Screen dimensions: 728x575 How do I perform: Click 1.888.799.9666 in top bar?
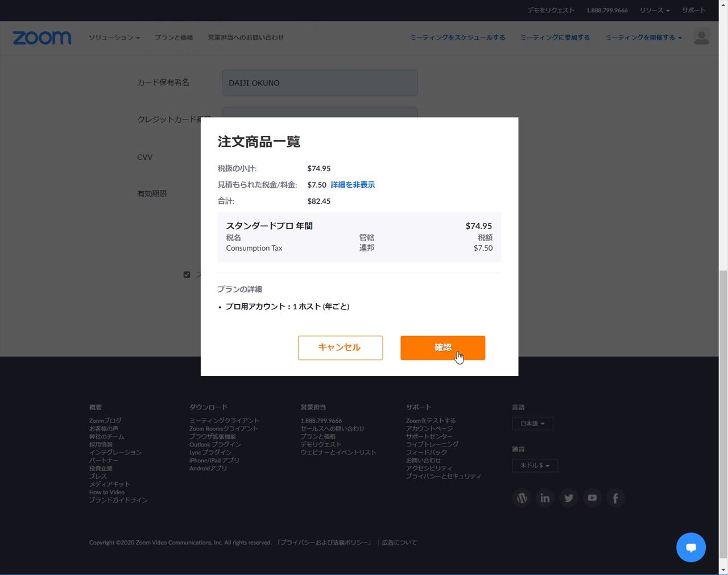tap(607, 10)
